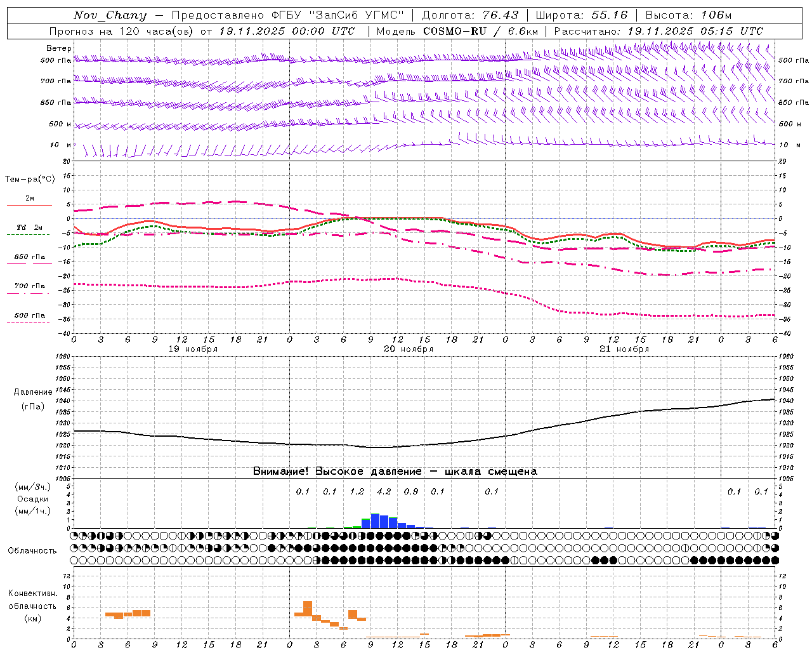Click the "20 ноября" date label
This screenshot has width=812, height=650.
point(409,349)
